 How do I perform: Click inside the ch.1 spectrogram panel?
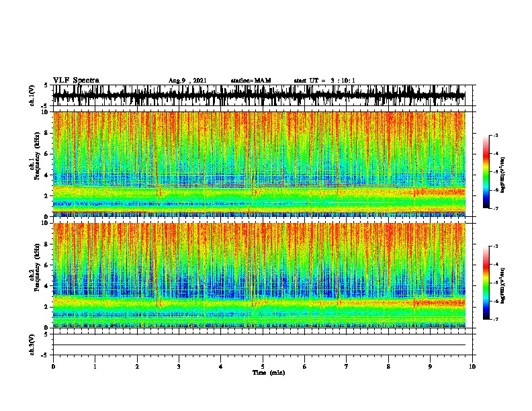coord(259,164)
